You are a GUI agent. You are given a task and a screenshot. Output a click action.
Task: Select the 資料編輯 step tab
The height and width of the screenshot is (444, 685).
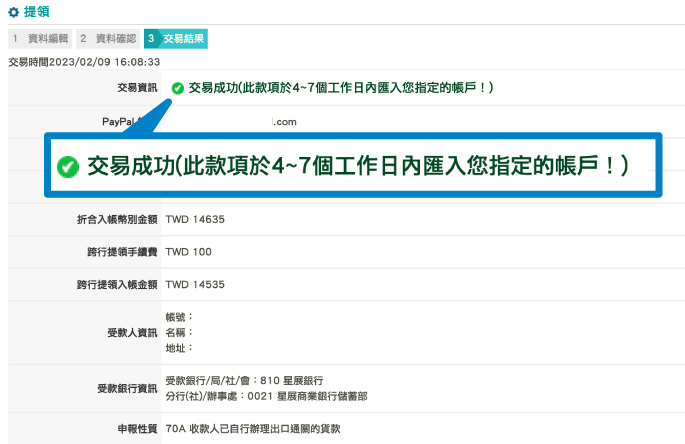pyautogui.click(x=40, y=39)
